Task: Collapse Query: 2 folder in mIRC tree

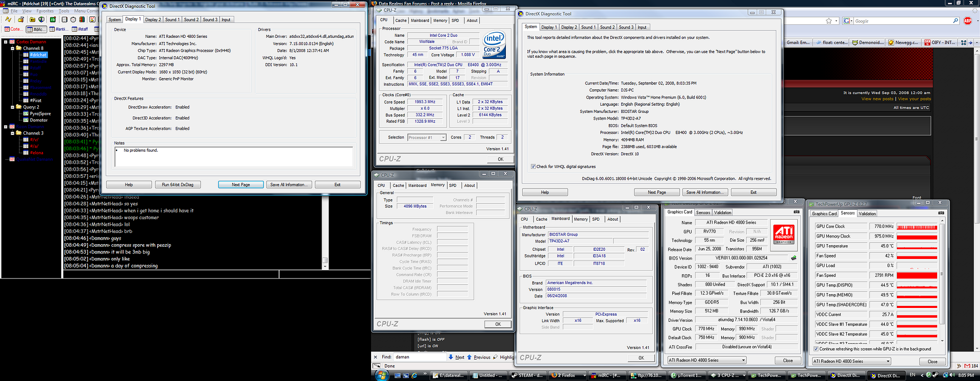Action: (x=13, y=107)
